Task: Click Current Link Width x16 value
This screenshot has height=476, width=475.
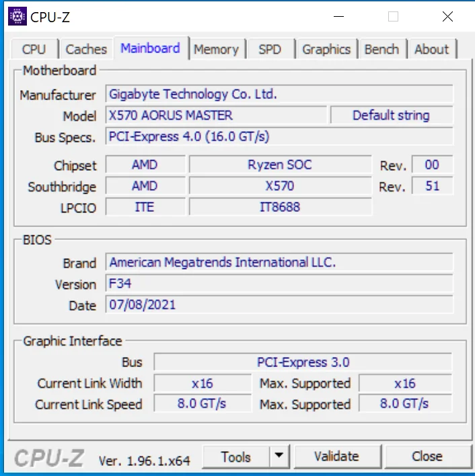Action: tap(203, 383)
